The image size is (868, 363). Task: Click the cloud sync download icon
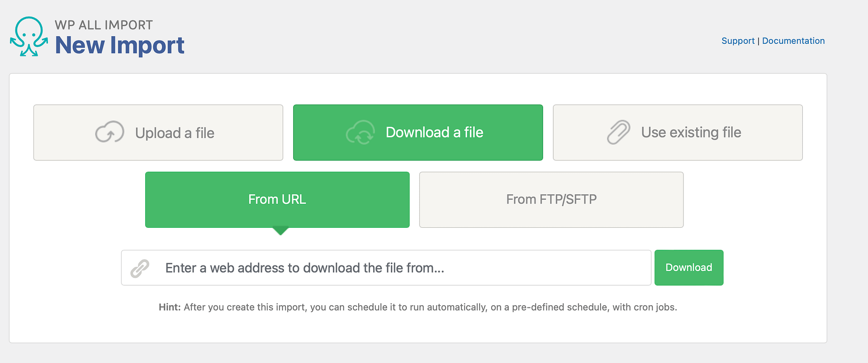[x=360, y=132]
